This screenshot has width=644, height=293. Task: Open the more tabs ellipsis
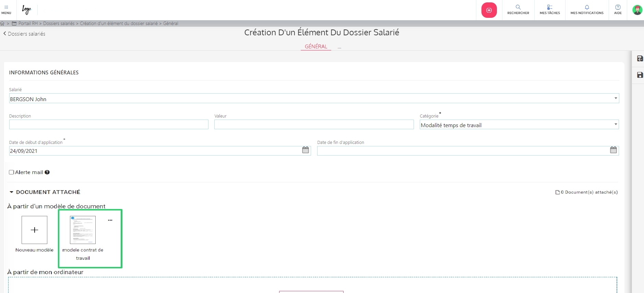pyautogui.click(x=339, y=47)
